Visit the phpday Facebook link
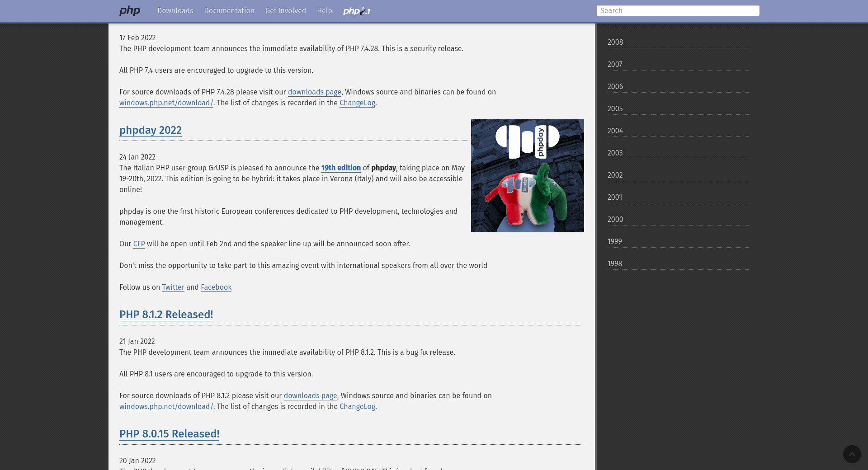 coord(216,287)
